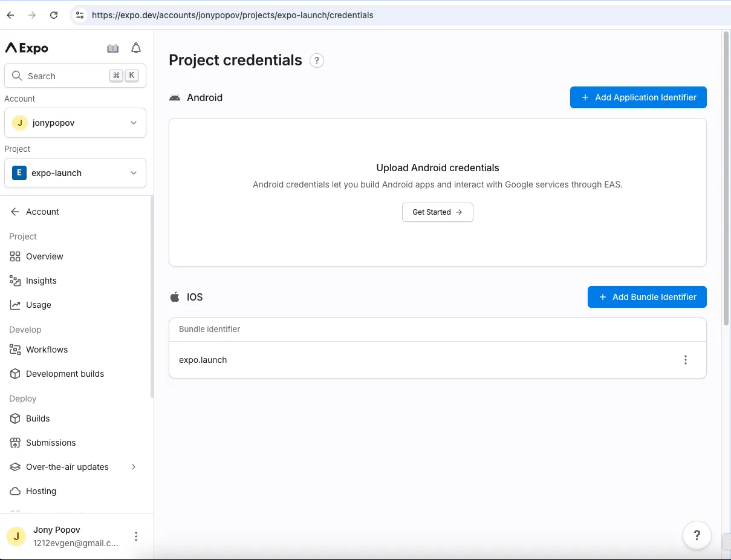
Task: Click the Expo logo
Action: tap(27, 48)
